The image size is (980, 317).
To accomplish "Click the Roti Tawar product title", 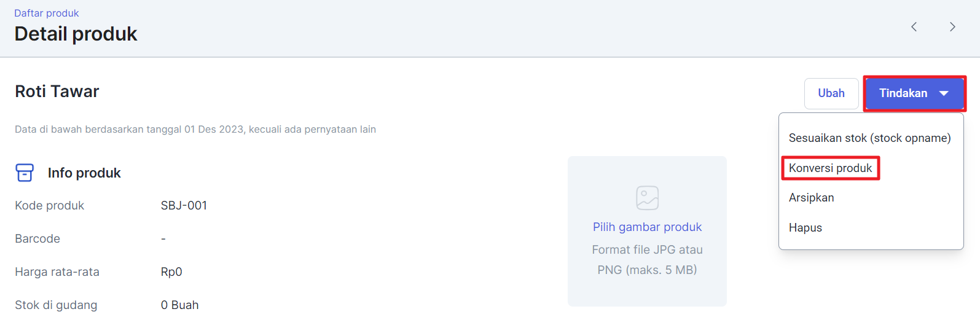I will 57,92.
